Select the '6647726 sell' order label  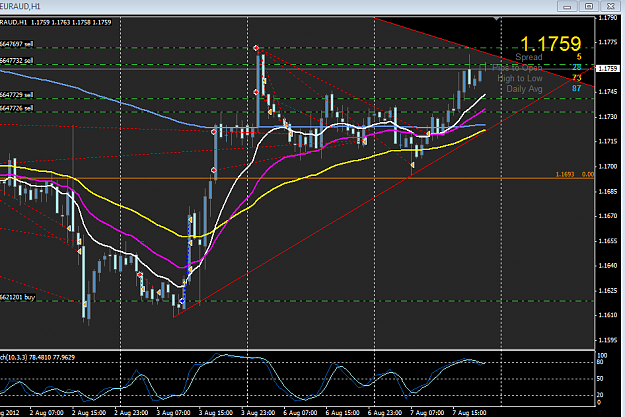(16, 108)
